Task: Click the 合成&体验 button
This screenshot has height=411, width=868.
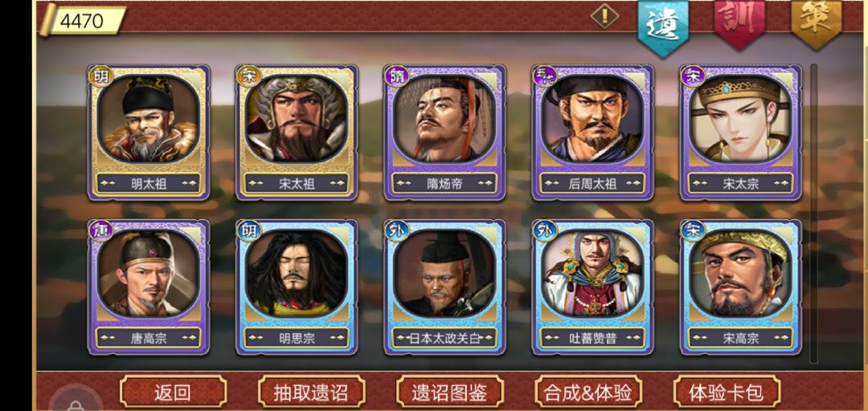Action: [x=588, y=392]
